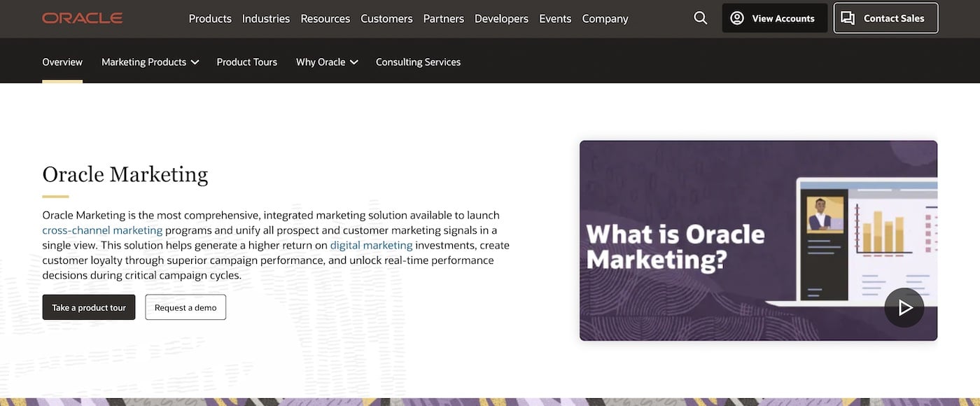Click Take a product tour button
Image resolution: width=980 pixels, height=406 pixels.
click(x=89, y=307)
